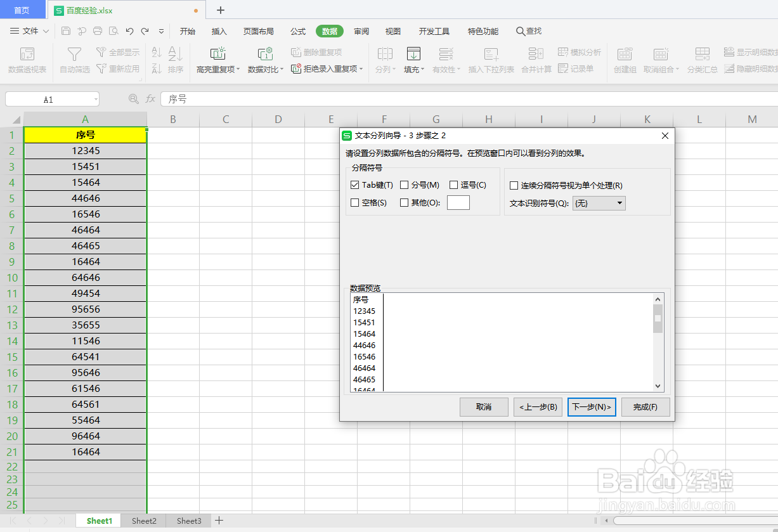Click cell A2 containing 12345

tap(86, 151)
